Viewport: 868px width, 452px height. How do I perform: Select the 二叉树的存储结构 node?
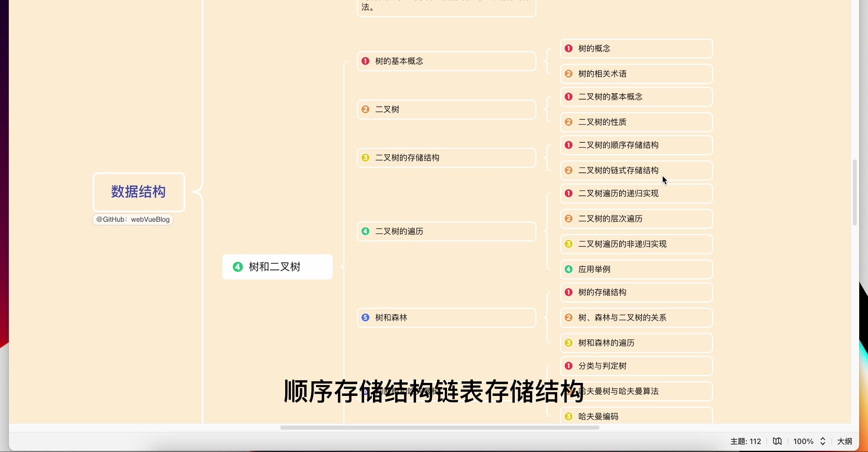pyautogui.click(x=447, y=158)
